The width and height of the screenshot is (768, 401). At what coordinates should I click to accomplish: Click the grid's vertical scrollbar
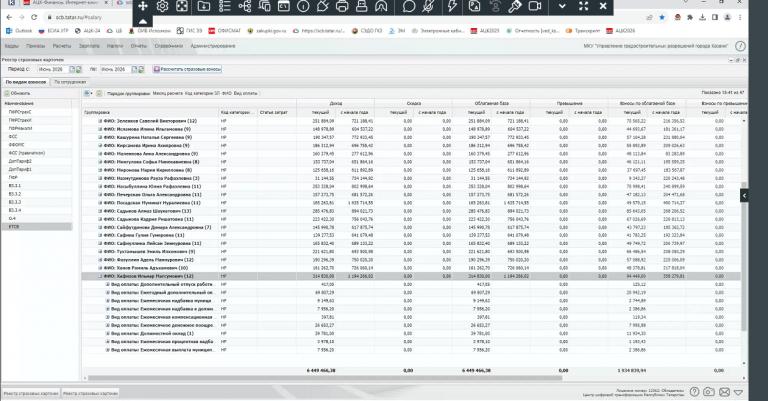click(744, 258)
